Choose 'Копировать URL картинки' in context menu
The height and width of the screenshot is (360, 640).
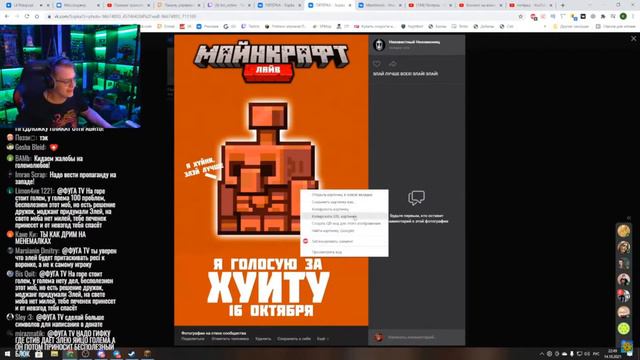tap(344, 216)
